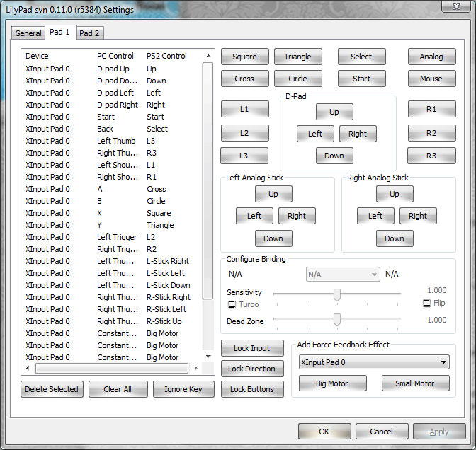Confirm settings with OK
This screenshot has width=476, height=450.
coord(324,432)
